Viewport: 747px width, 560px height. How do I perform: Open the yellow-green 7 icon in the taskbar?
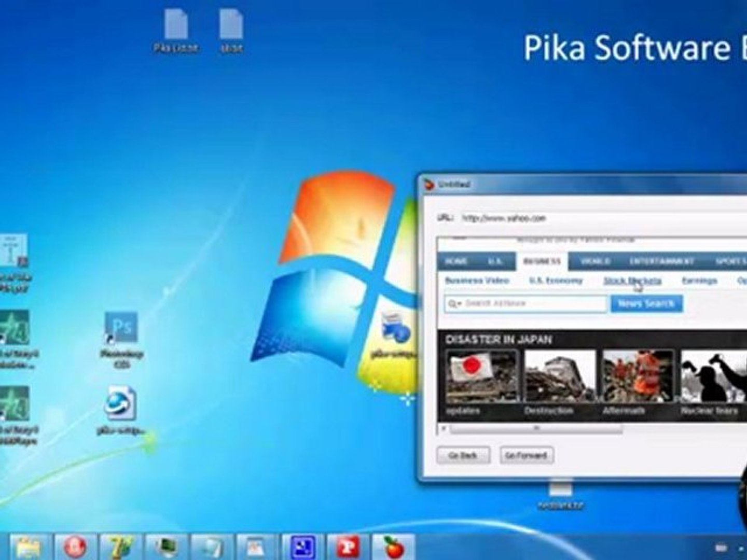[x=120, y=547]
